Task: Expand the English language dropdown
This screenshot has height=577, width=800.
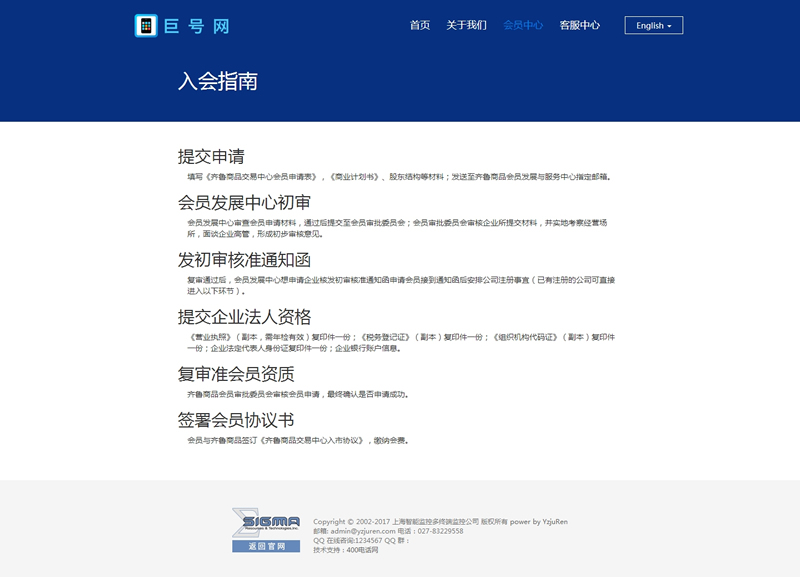Action: pos(653,25)
